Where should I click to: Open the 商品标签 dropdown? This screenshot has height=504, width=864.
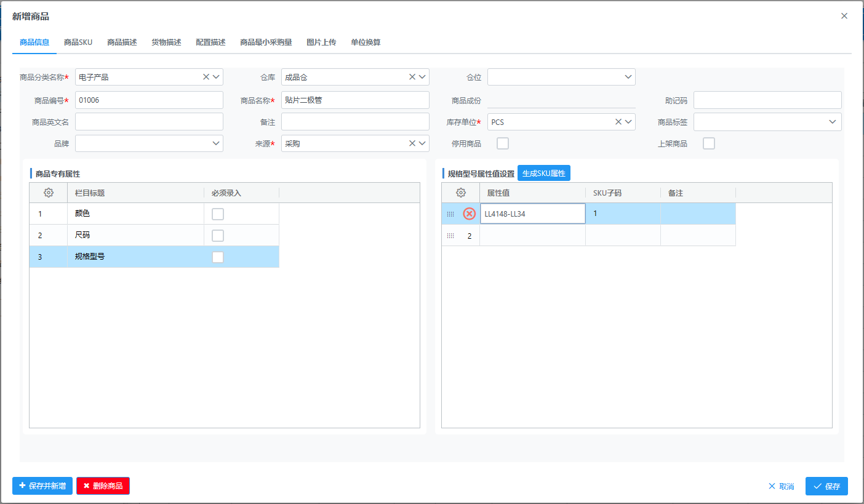tap(834, 122)
